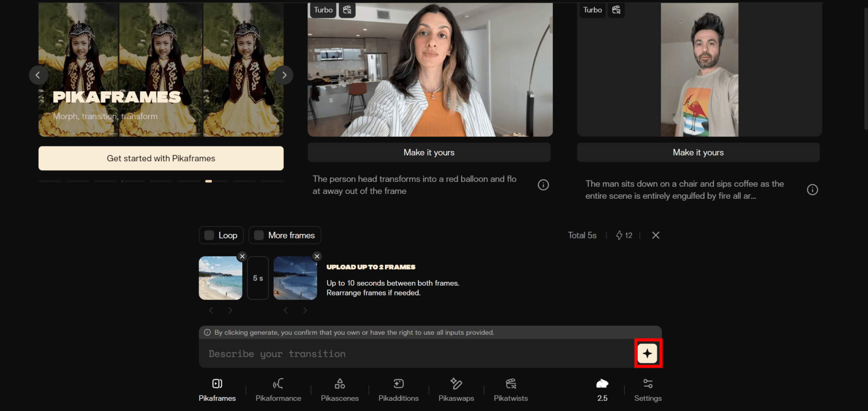This screenshot has height=411, width=868.
Task: Open the Pikadditions tool
Action: coord(398,390)
